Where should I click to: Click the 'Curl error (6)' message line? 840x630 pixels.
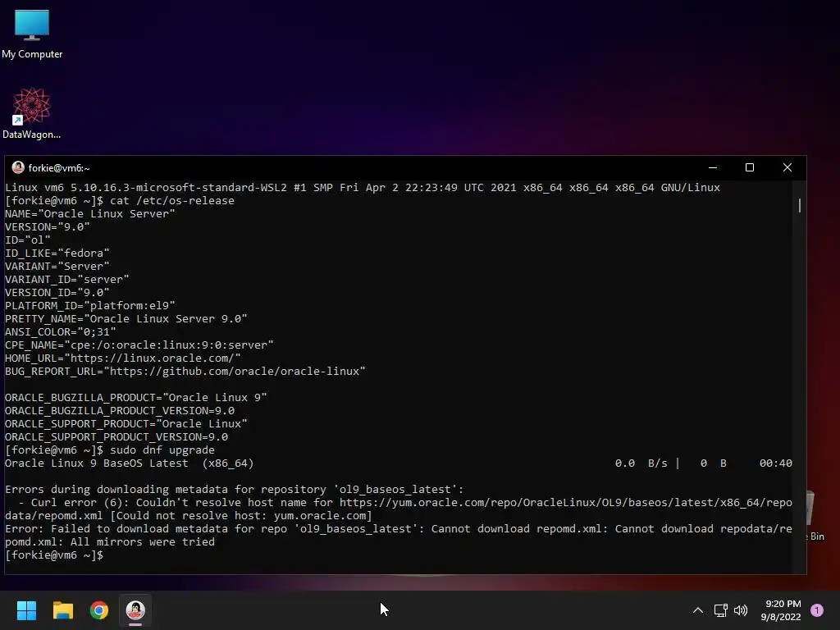point(399,509)
